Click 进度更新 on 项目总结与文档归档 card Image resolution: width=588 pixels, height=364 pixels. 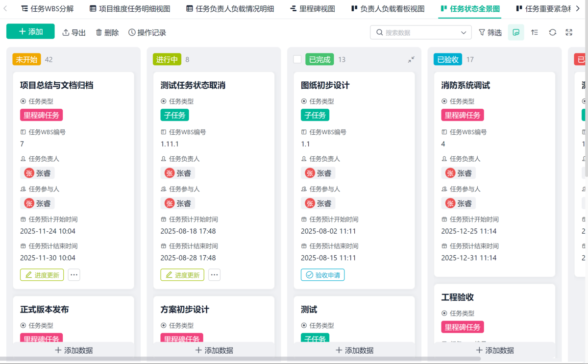pos(42,275)
